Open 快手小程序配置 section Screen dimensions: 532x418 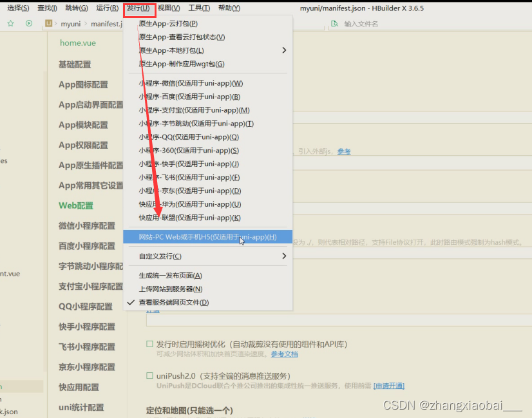pyautogui.click(x=87, y=327)
